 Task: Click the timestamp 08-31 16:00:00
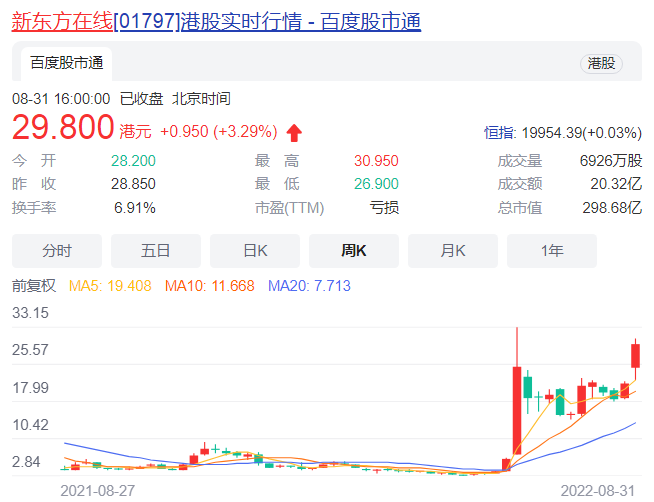[x=61, y=99]
